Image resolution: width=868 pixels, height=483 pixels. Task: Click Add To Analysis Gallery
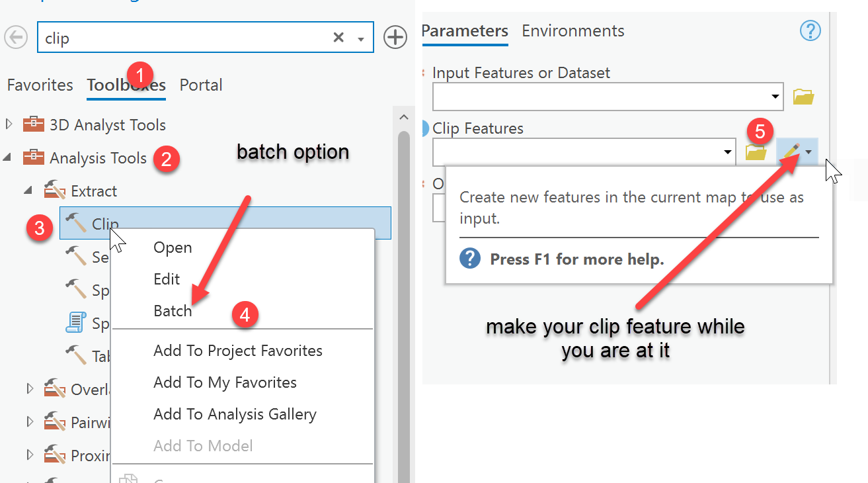click(235, 414)
